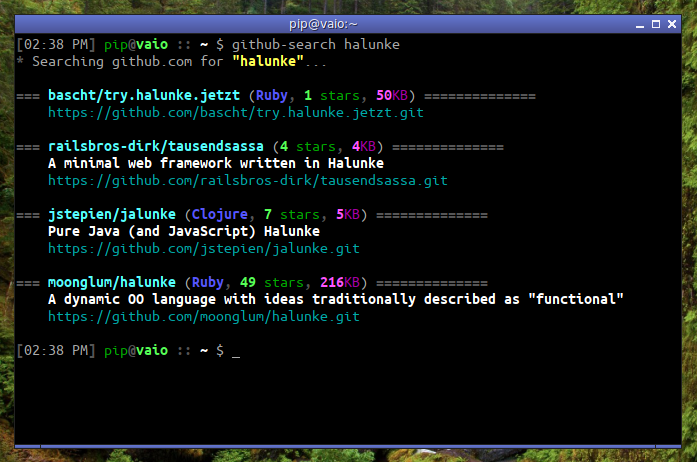697x462 pixels.
Task: Maximize the pip@vaio terminal window
Action: tap(656, 24)
